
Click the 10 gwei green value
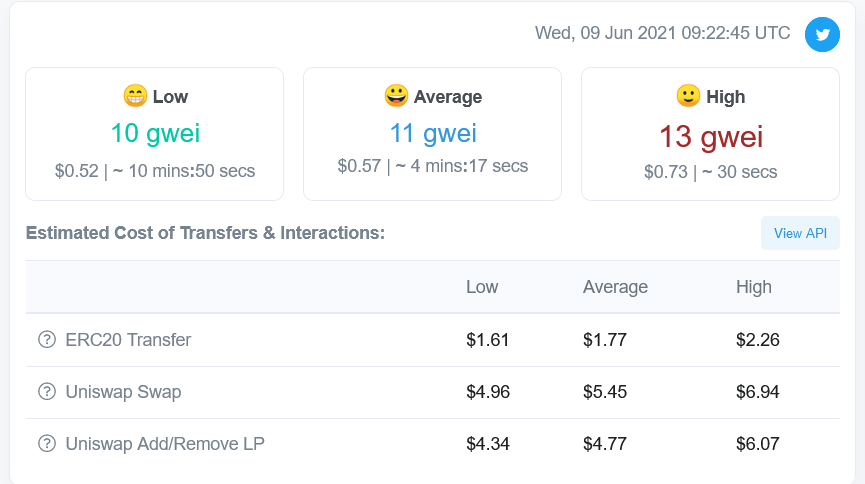tap(155, 133)
